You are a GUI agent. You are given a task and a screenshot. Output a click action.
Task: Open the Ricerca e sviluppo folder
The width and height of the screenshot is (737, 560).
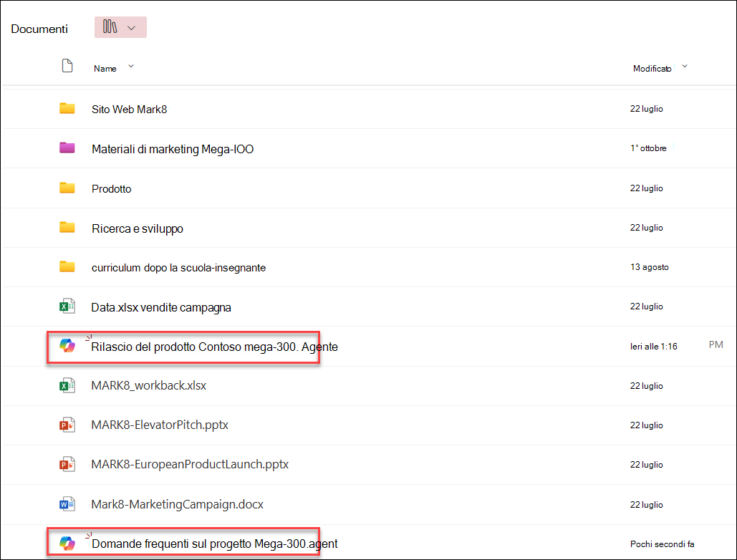click(138, 228)
